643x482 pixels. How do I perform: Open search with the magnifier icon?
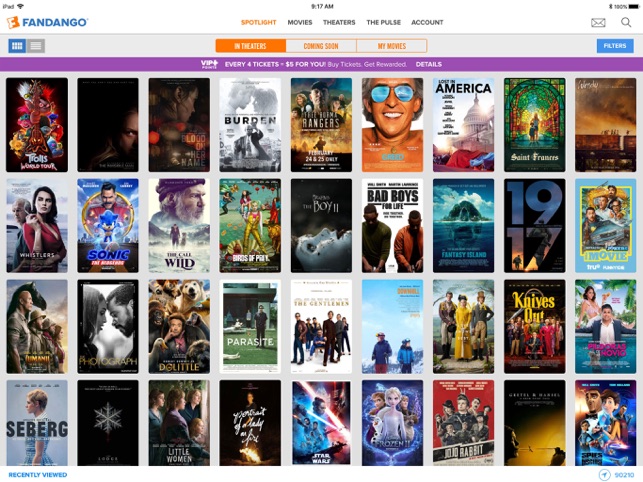click(626, 22)
